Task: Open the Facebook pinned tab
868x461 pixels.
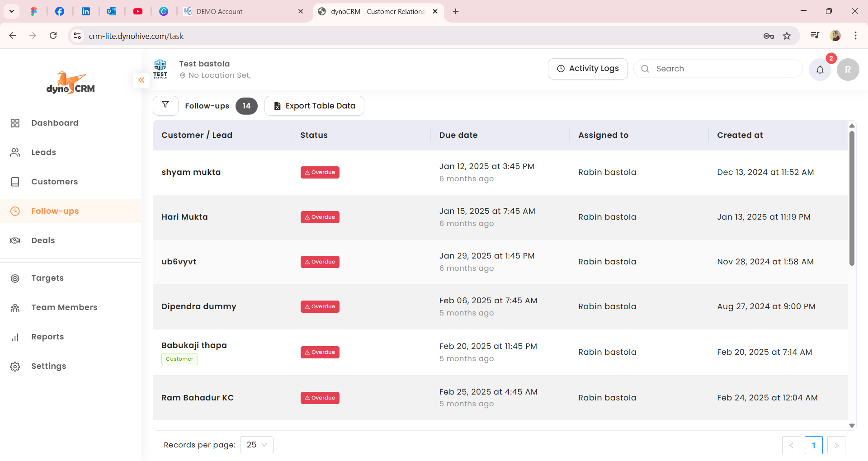Action: [x=60, y=11]
